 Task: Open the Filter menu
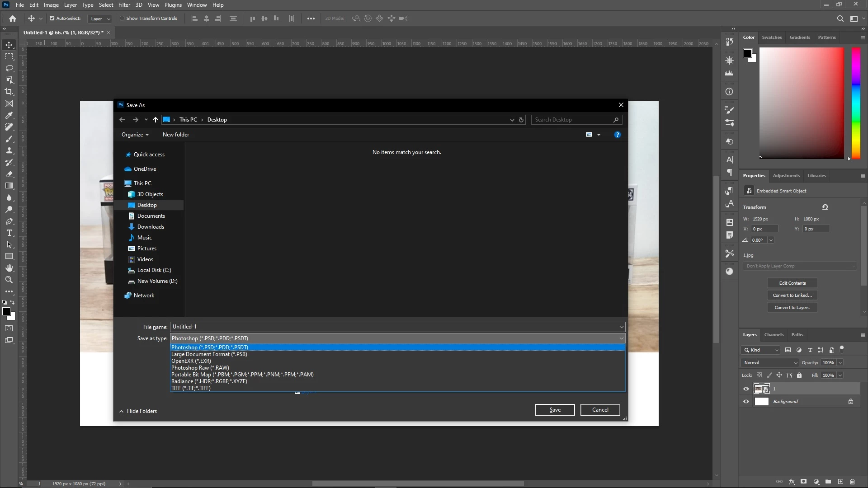click(x=124, y=5)
